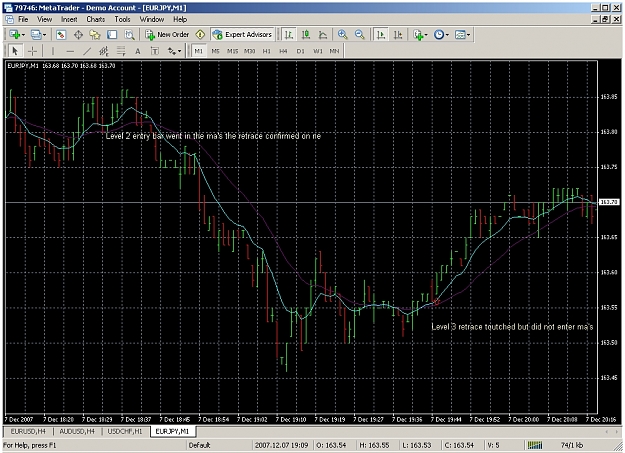The width and height of the screenshot is (625, 453).
Task: Expand the New Chart dropdown arrow
Action: 23,35
